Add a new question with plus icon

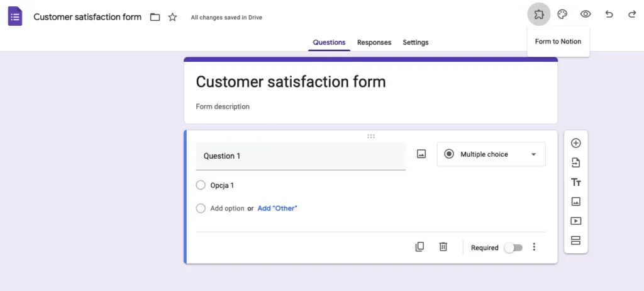575,143
